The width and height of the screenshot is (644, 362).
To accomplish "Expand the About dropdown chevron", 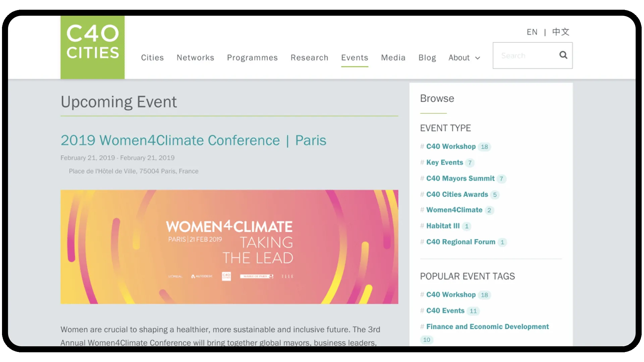I will click(478, 58).
